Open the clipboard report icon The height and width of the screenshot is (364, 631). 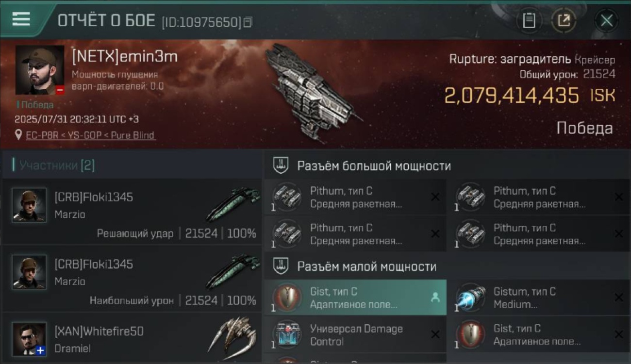pyautogui.click(x=529, y=20)
